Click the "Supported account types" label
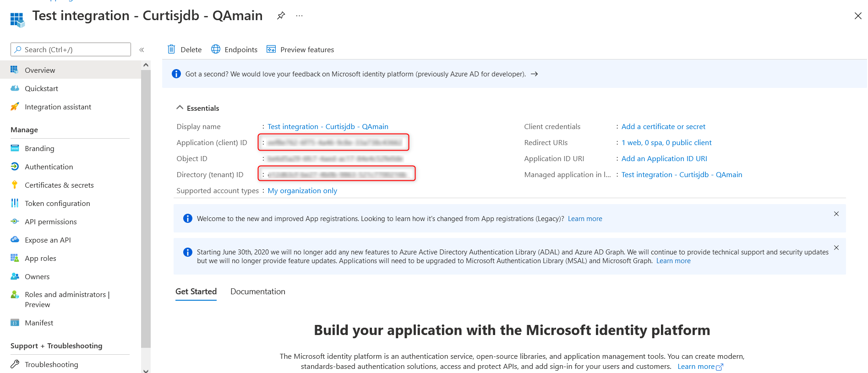 tap(218, 190)
